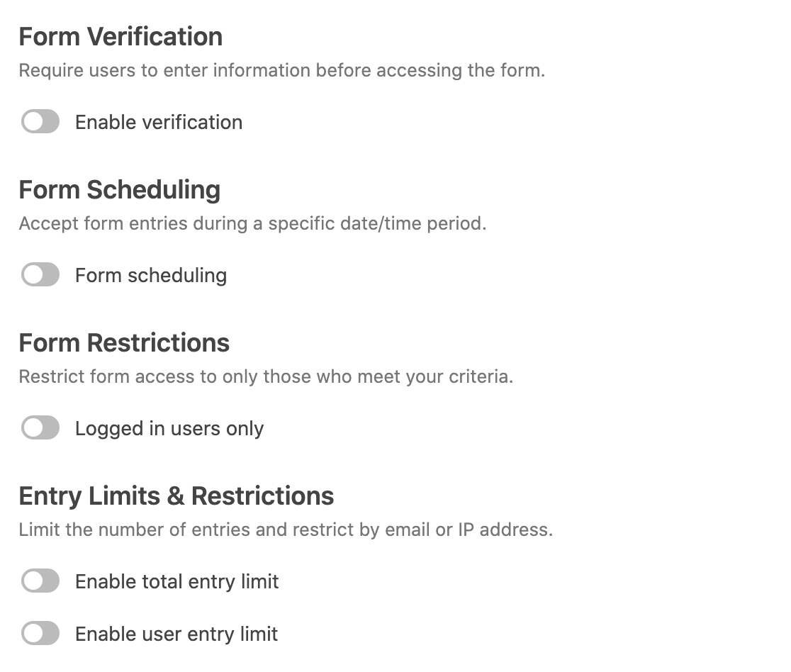Click the Enable verification label text
Image resolution: width=791 pixels, height=672 pixels.
tap(158, 122)
